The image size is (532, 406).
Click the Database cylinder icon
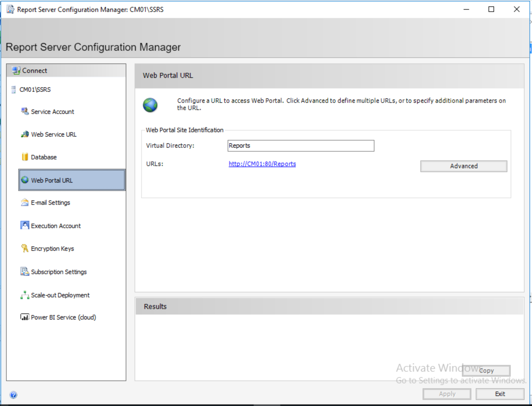click(25, 157)
